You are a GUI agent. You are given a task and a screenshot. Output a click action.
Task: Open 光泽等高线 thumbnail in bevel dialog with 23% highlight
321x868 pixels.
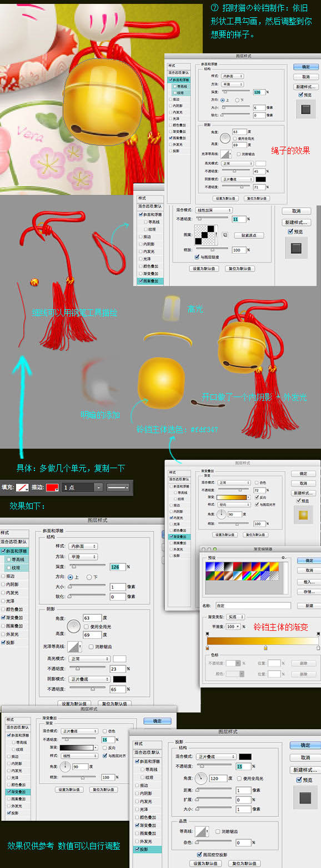[x=74, y=647]
